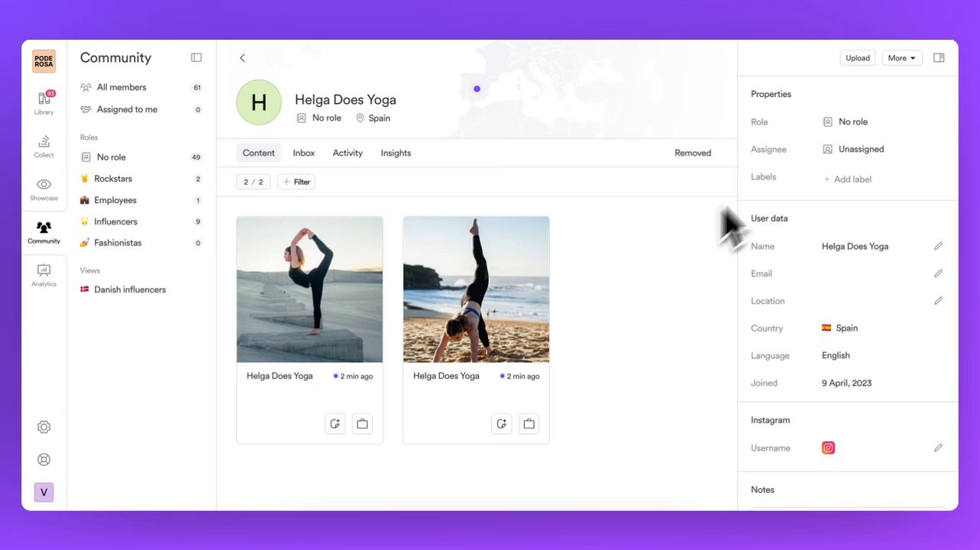Click the 2 / 2 content counter

pyautogui.click(x=254, y=182)
